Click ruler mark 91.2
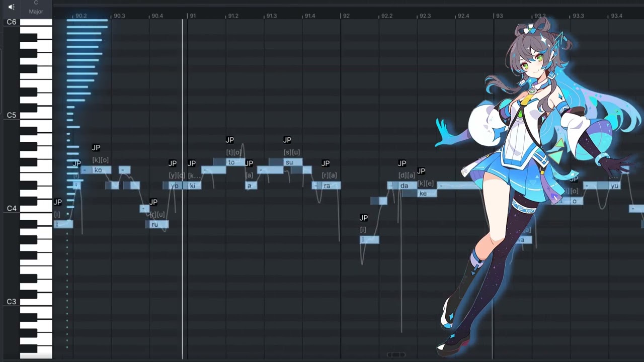This screenshot has height=362, width=644. click(x=233, y=16)
